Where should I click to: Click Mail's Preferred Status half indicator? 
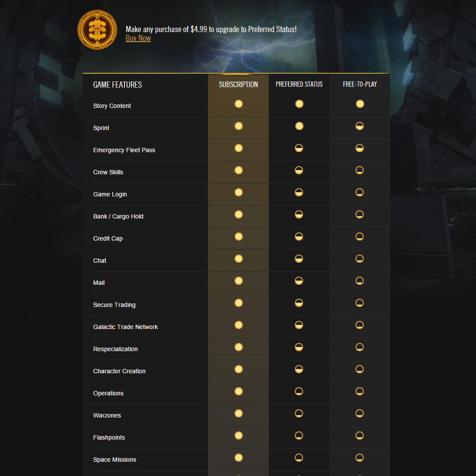click(x=299, y=281)
